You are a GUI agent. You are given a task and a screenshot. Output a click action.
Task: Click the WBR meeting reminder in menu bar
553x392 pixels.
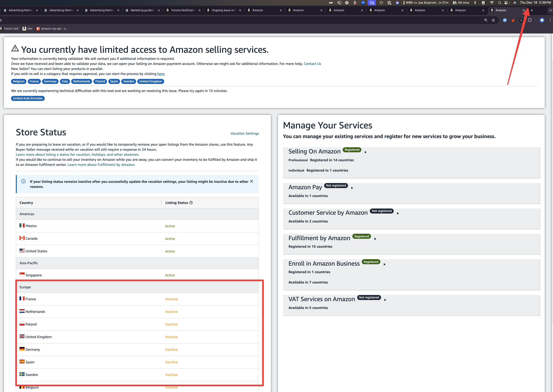point(427,3)
